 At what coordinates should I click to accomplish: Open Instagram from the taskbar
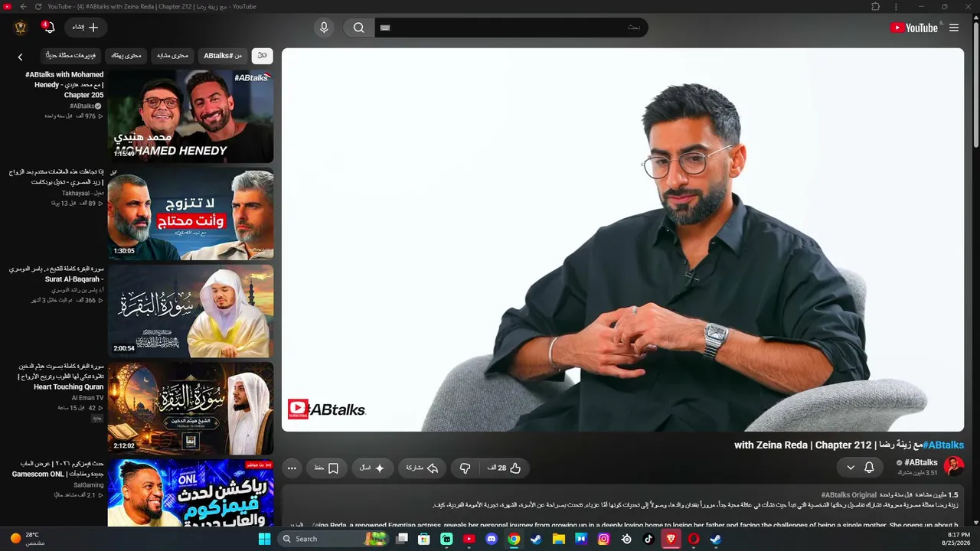(x=604, y=539)
